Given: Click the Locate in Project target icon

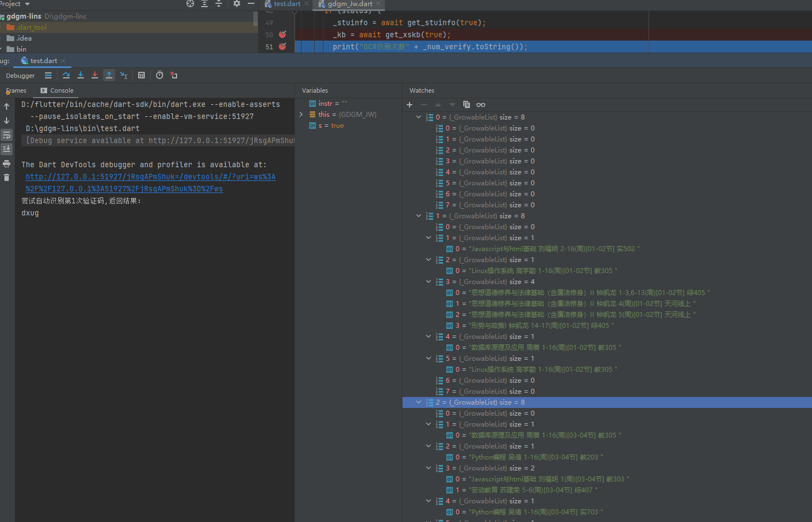Looking at the screenshot, I should pyautogui.click(x=190, y=4).
